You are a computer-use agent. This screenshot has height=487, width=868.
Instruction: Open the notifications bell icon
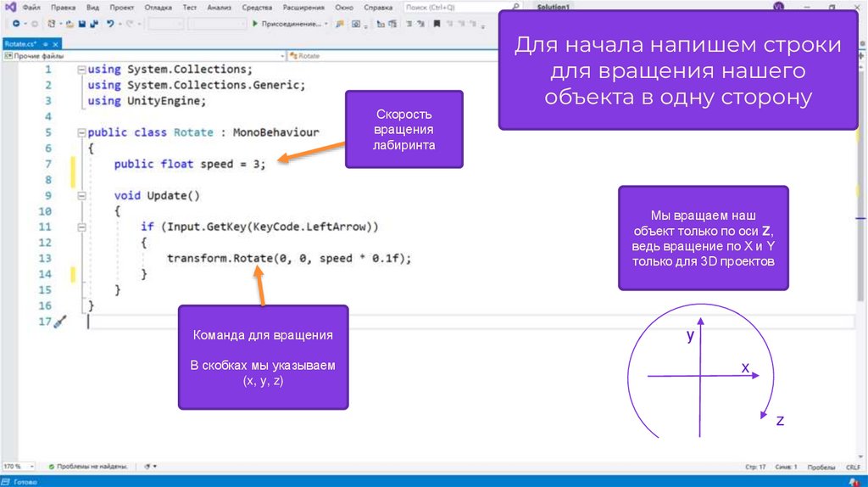[x=854, y=482]
